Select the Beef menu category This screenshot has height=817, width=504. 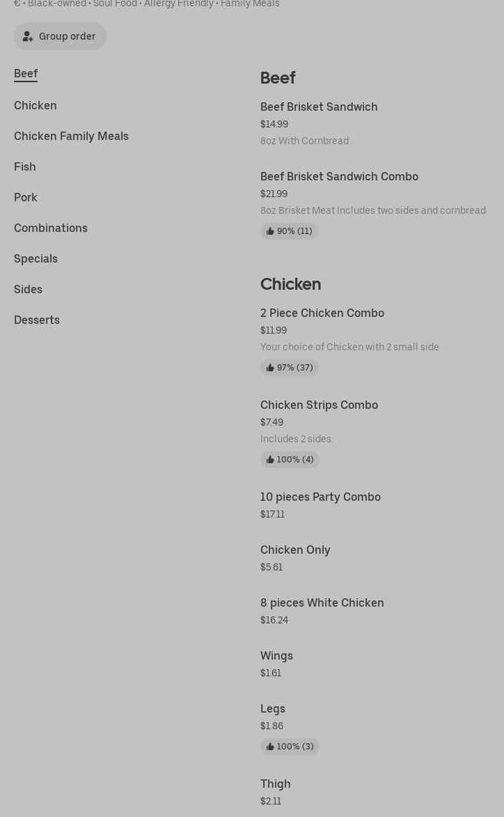click(x=26, y=73)
